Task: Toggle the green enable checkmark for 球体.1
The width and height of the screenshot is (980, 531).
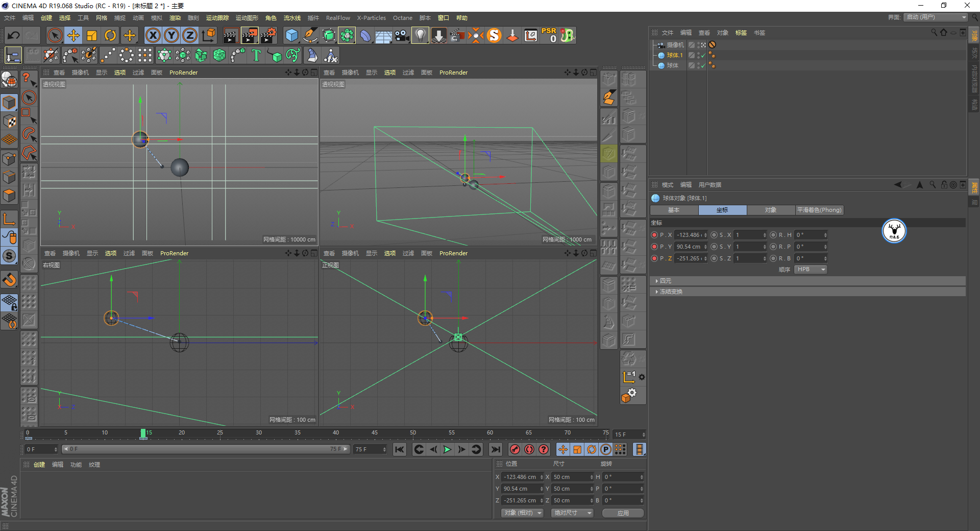Action: coord(703,55)
